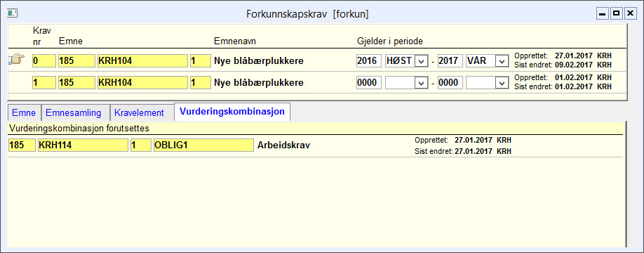Click the end year 0000 field in row 1
644x253 pixels.
click(x=450, y=83)
